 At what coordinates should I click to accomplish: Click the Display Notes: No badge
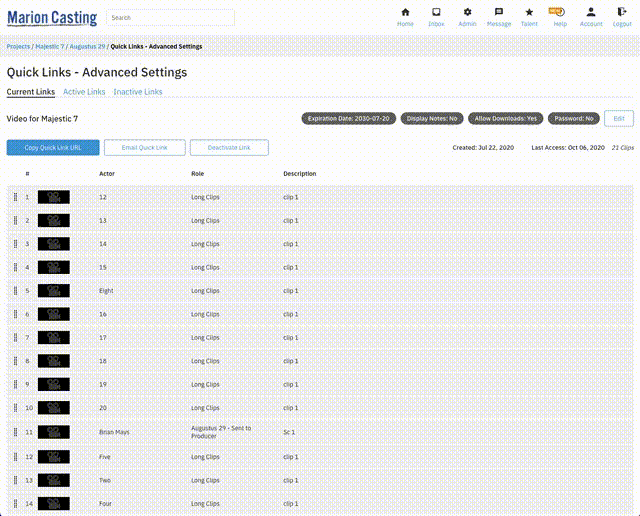click(432, 118)
